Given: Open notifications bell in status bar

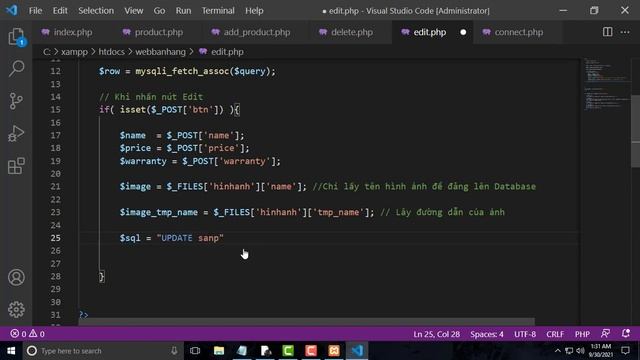Looking at the screenshot, I should [626, 334].
